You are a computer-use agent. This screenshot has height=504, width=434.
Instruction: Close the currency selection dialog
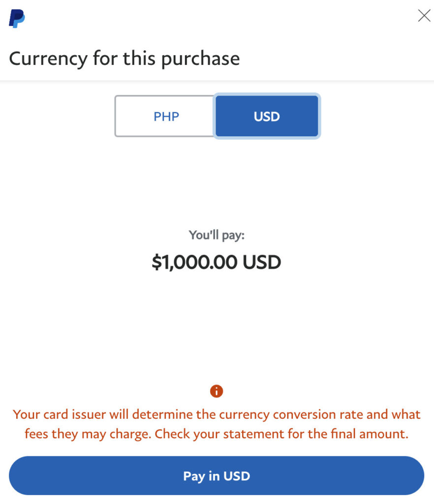(x=424, y=16)
